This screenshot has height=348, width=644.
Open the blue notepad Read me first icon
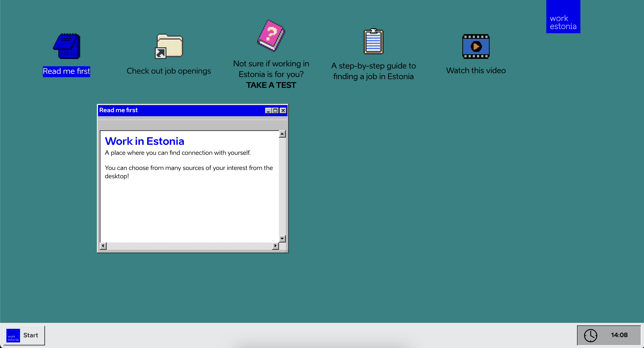click(67, 46)
